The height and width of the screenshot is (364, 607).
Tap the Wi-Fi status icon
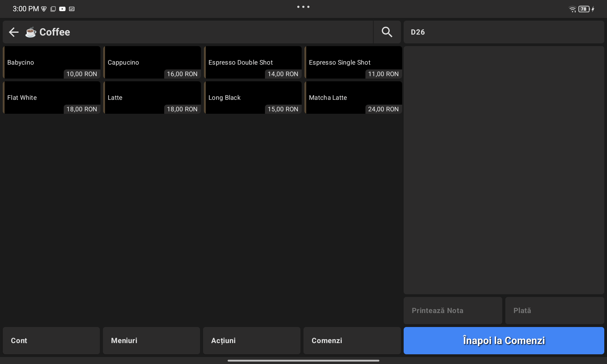click(572, 9)
